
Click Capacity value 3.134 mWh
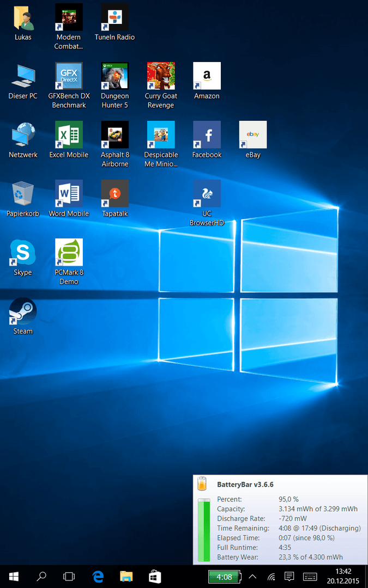pyautogui.click(x=318, y=509)
